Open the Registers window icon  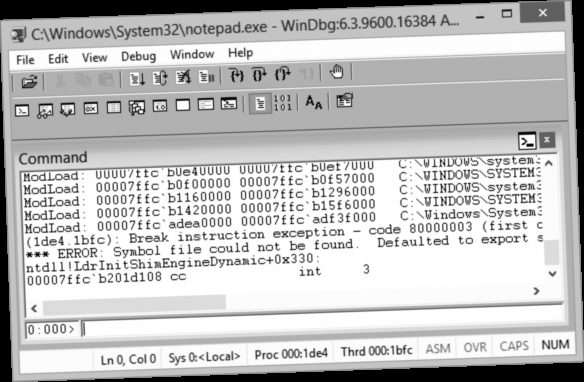[x=91, y=108]
